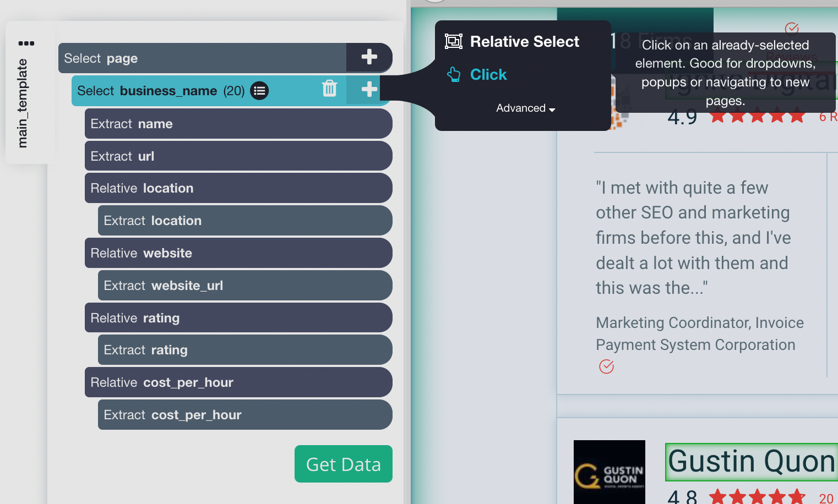Viewport: 838px width, 504px height.
Task: Click the verified checkmark under Marketing Coordinator
Action: [x=606, y=366]
